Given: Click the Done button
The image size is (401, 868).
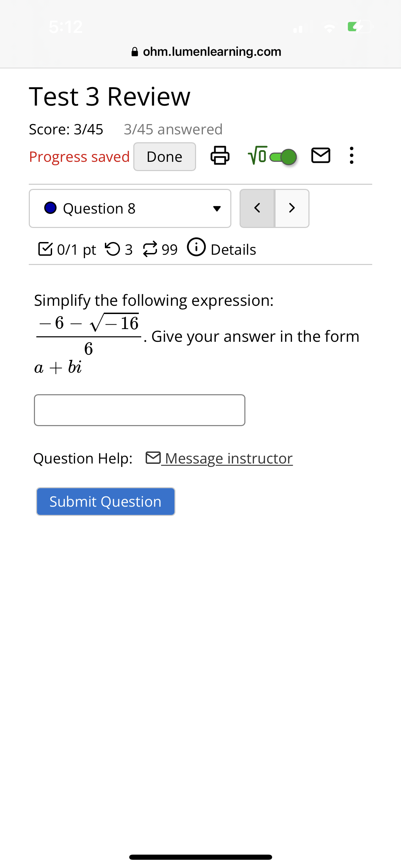Looking at the screenshot, I should point(164,156).
